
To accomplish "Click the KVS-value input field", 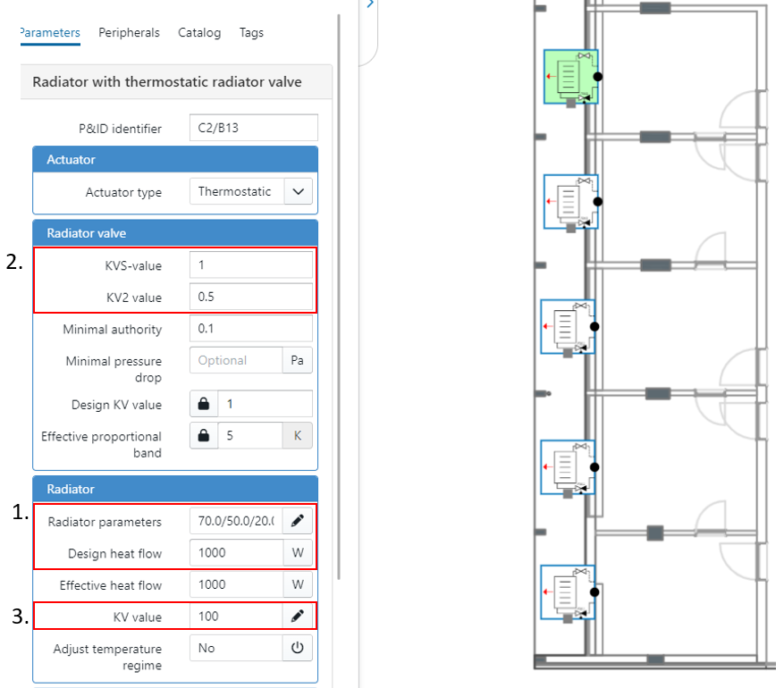I will 251,265.
